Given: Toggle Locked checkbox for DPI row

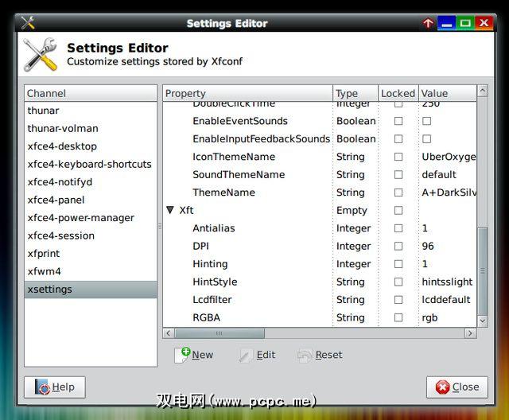Looking at the screenshot, I should pyautogui.click(x=398, y=247).
